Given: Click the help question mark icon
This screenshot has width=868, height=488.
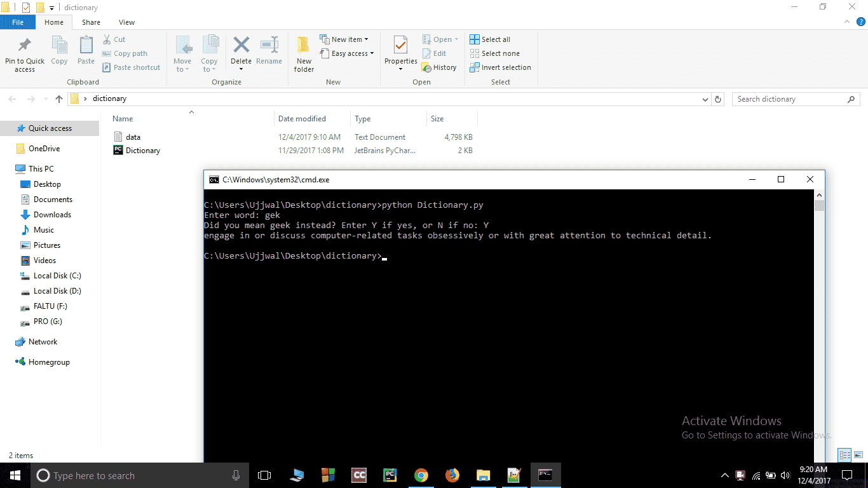Looking at the screenshot, I should pos(861,22).
